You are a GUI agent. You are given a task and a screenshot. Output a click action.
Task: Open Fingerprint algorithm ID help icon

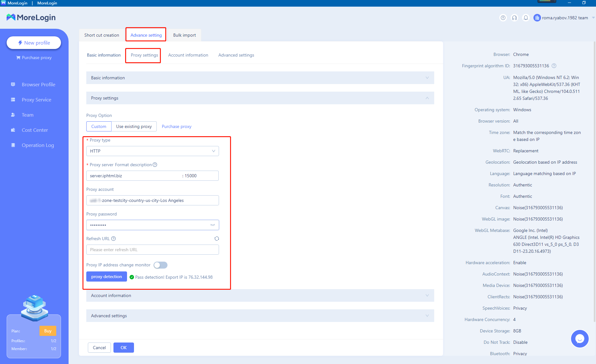coord(554,66)
